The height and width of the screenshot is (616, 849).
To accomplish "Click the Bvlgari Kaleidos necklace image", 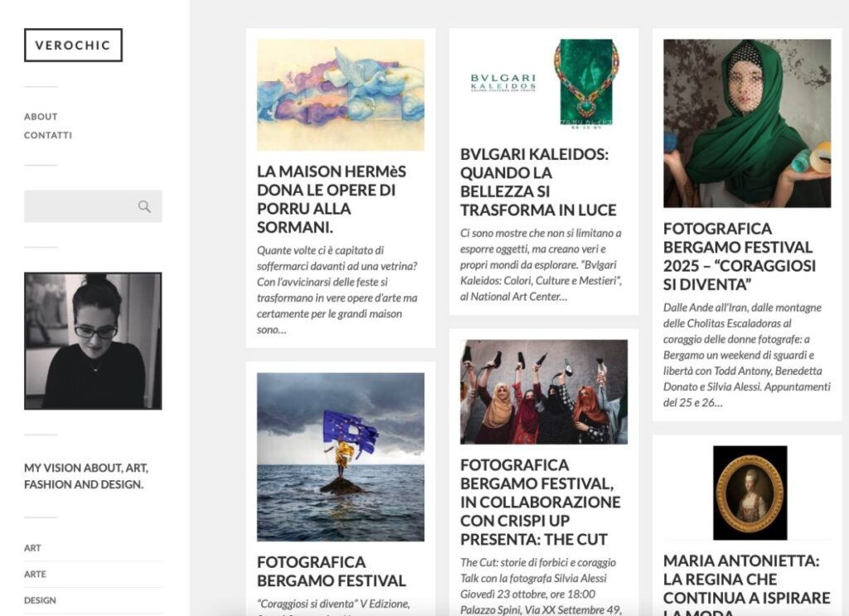I will [544, 84].
